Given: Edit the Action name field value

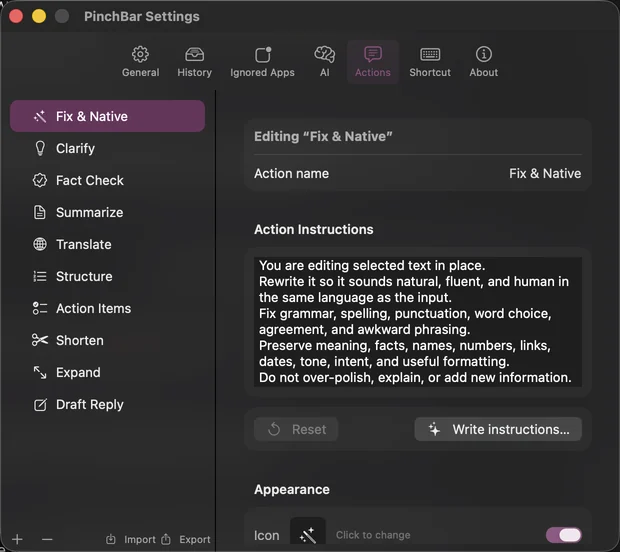Looking at the screenshot, I should [545, 173].
